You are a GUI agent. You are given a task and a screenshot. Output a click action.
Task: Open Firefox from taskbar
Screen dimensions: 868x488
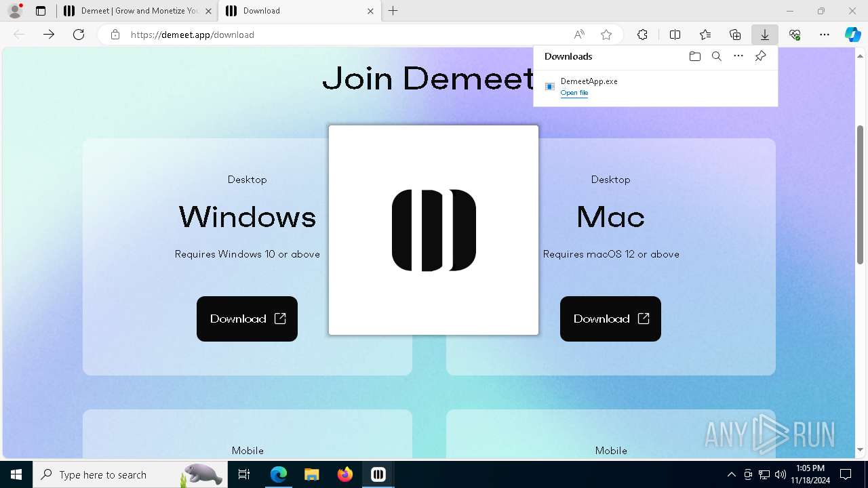pyautogui.click(x=345, y=474)
